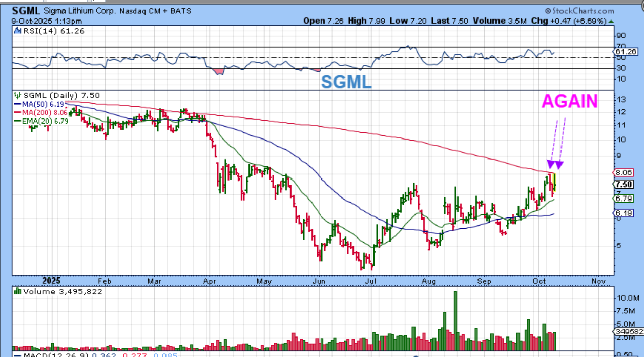Viewport: 644px width, 357px height.
Task: Click the Oct label on the date axis
Action: click(538, 281)
